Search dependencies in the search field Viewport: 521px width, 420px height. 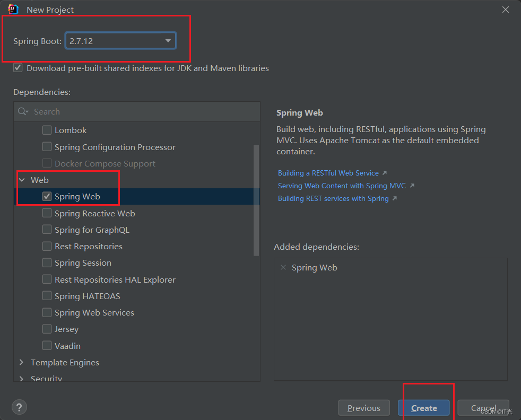[137, 111]
